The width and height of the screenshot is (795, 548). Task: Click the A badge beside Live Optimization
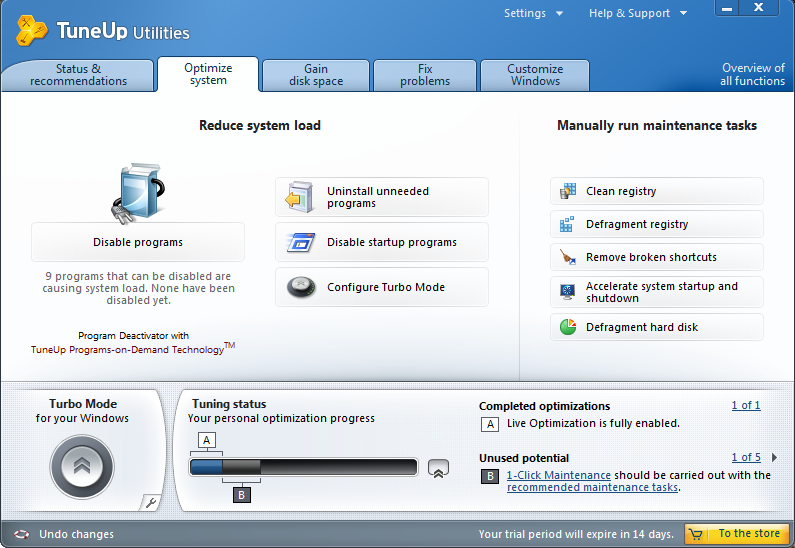click(490, 424)
